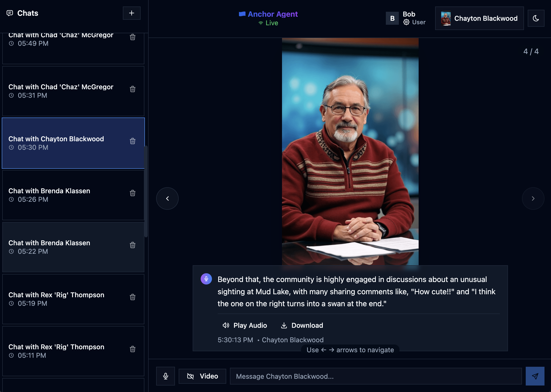The width and height of the screenshot is (551, 392).
Task: Toggle Video camera off button
Action: (202, 376)
